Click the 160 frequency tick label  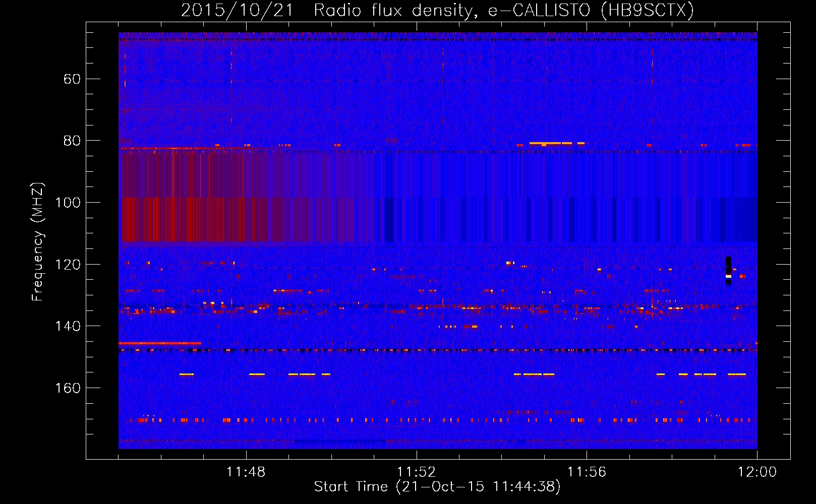(x=68, y=388)
